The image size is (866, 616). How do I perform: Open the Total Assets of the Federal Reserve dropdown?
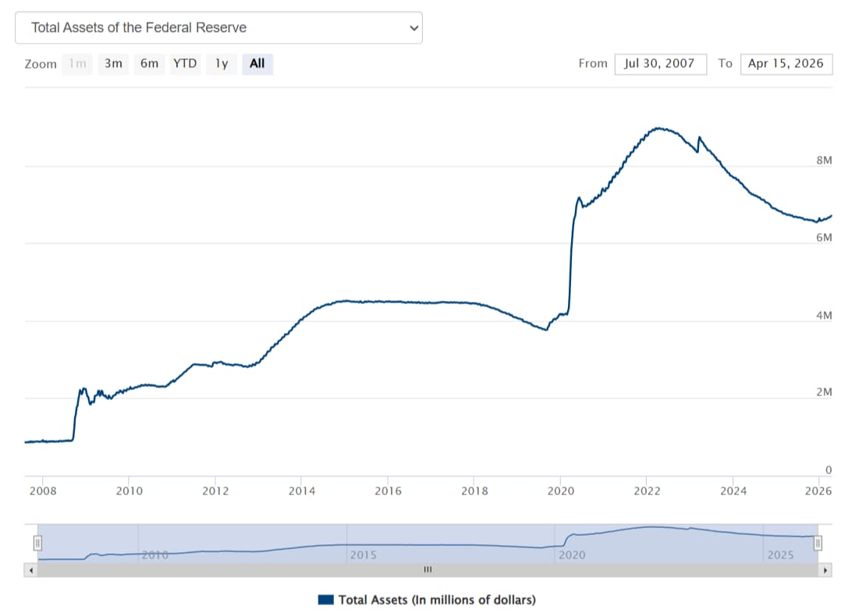(218, 28)
